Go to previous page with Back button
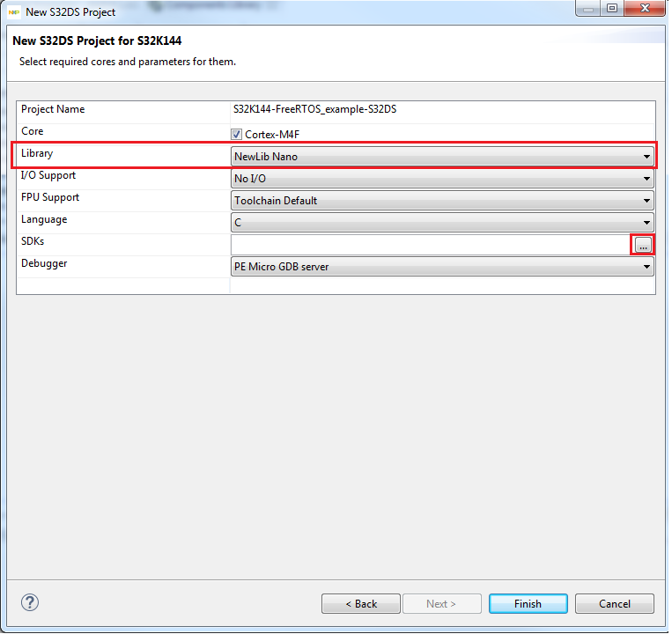The image size is (672, 634). click(361, 603)
